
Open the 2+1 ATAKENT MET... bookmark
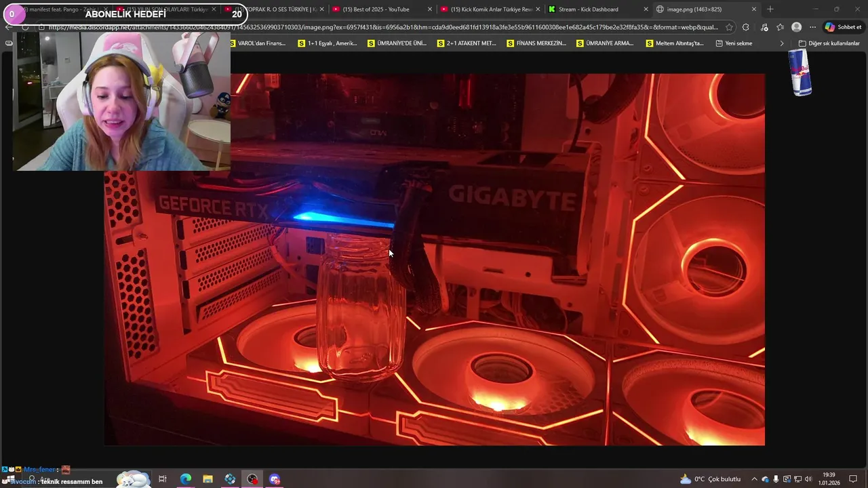[467, 43]
